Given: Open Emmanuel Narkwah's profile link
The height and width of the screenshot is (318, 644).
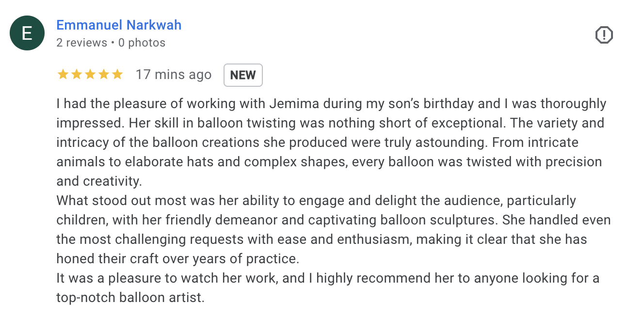Looking at the screenshot, I should point(119,25).
